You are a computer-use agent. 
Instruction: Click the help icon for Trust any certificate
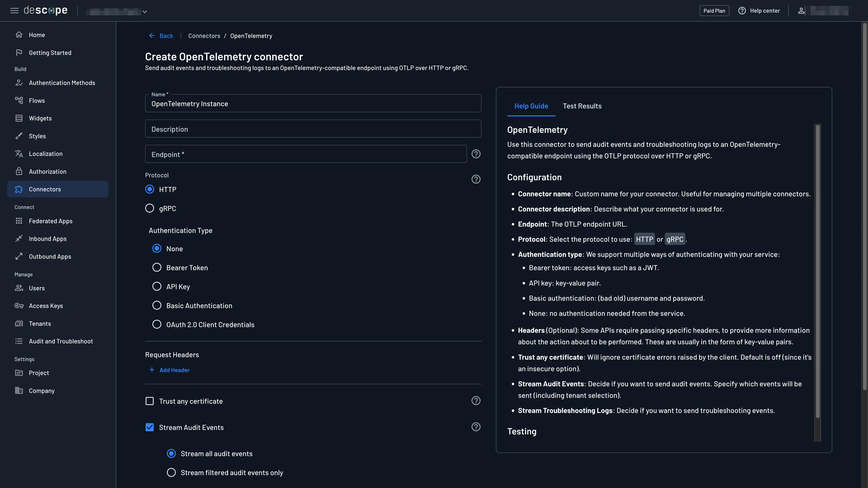pyautogui.click(x=476, y=401)
